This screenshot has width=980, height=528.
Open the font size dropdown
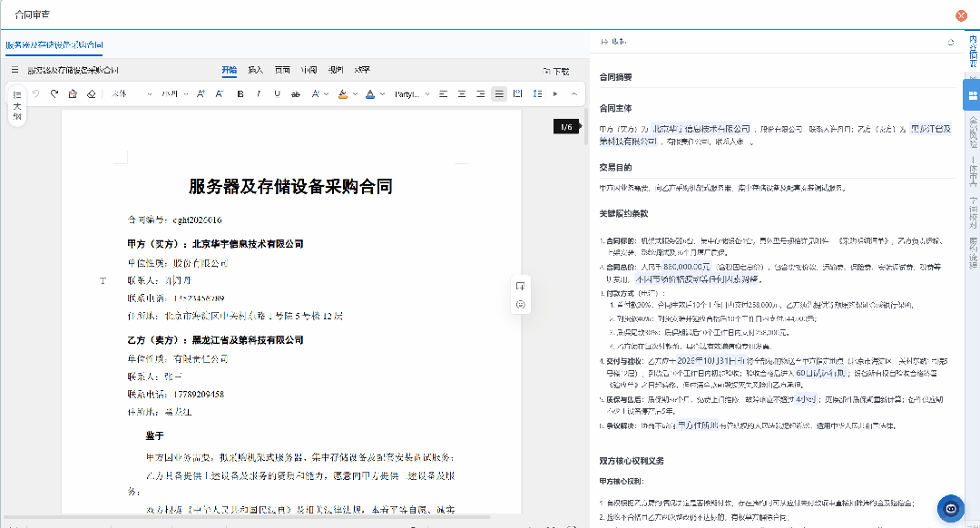(175, 93)
